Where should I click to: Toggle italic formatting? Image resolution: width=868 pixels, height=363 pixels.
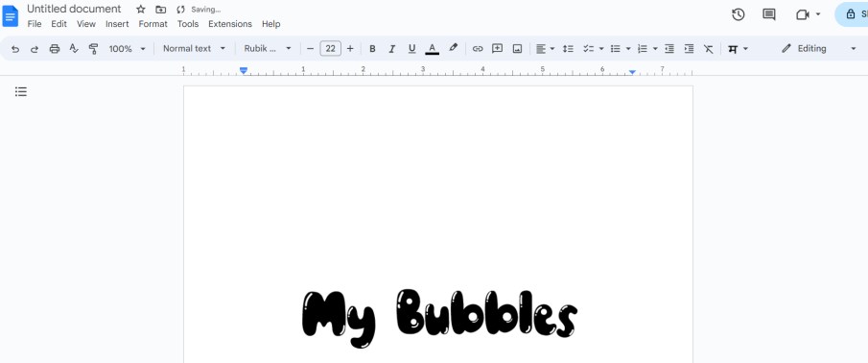(392, 49)
